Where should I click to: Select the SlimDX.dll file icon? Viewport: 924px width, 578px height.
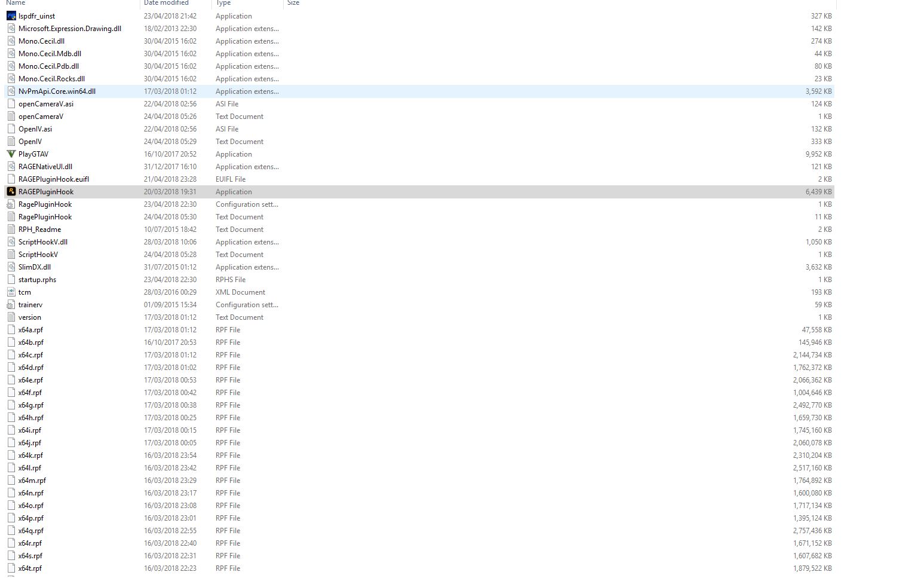point(11,267)
